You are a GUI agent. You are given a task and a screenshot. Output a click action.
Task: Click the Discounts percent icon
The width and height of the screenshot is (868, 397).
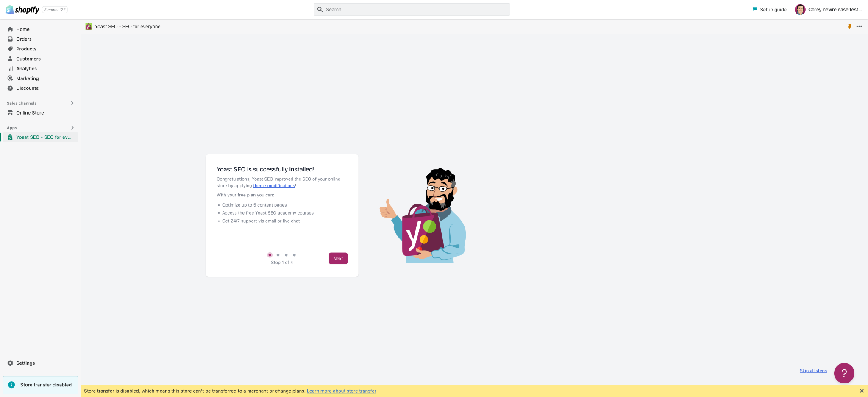pyautogui.click(x=10, y=88)
